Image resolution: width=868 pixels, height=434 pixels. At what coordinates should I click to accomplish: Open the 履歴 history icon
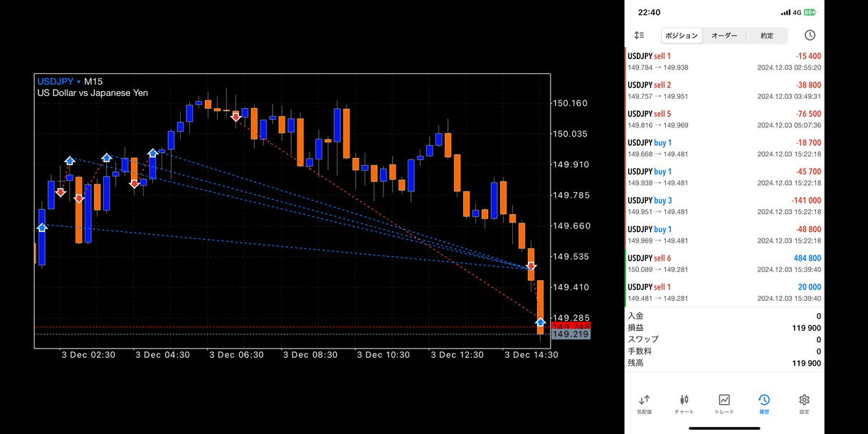coord(763,404)
